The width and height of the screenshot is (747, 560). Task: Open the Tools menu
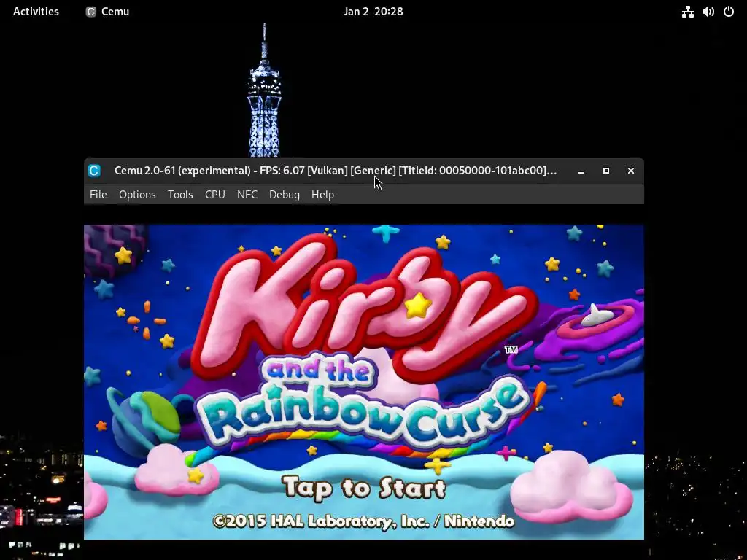coord(180,194)
